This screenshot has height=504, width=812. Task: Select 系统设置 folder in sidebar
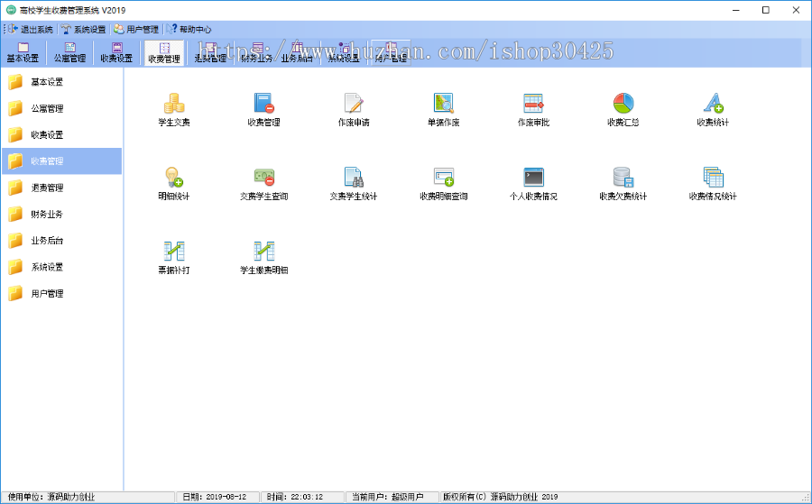coord(61,267)
